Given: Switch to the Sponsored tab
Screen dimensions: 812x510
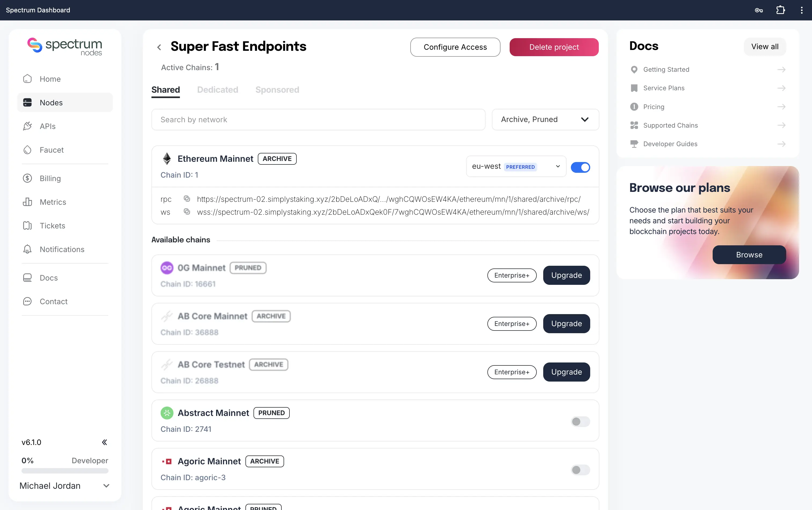Looking at the screenshot, I should tap(277, 90).
